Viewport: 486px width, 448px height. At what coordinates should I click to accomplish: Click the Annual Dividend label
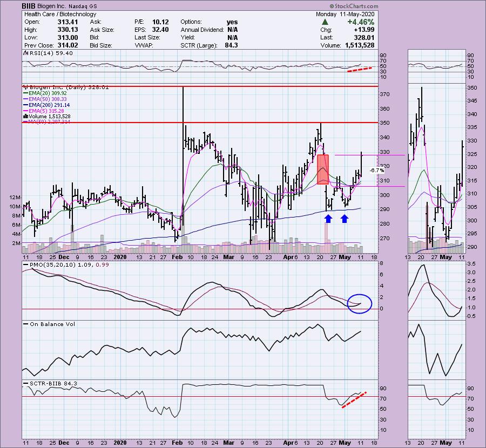pos(202,30)
